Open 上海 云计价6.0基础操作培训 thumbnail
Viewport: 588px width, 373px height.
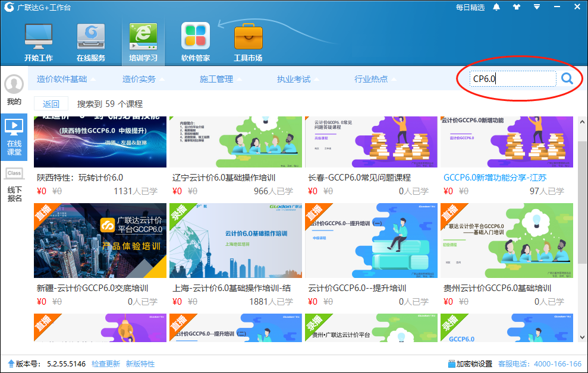click(235, 241)
